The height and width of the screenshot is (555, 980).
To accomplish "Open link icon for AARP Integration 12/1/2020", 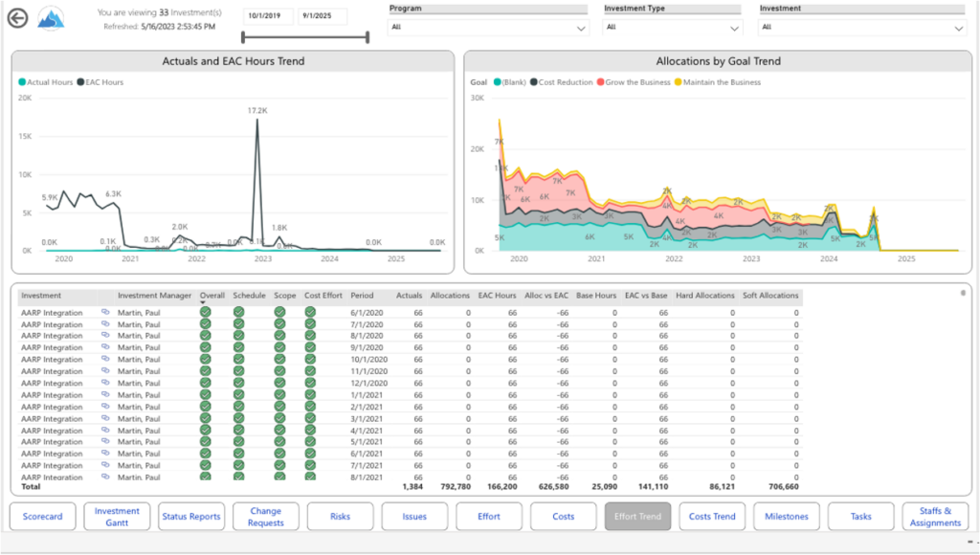I will (105, 383).
